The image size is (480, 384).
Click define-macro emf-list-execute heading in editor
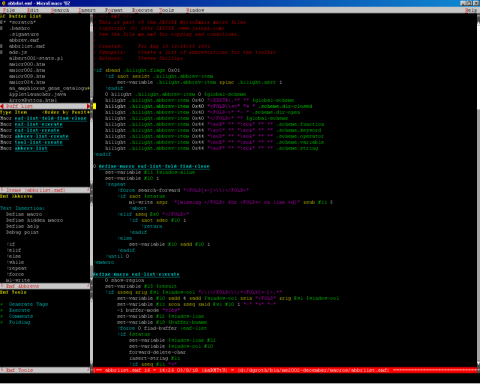pos(136,274)
